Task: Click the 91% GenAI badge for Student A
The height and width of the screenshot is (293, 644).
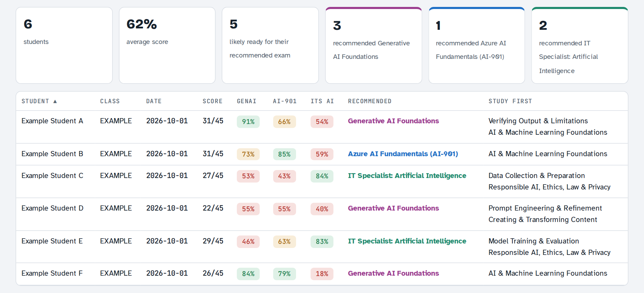Action: 248,122
